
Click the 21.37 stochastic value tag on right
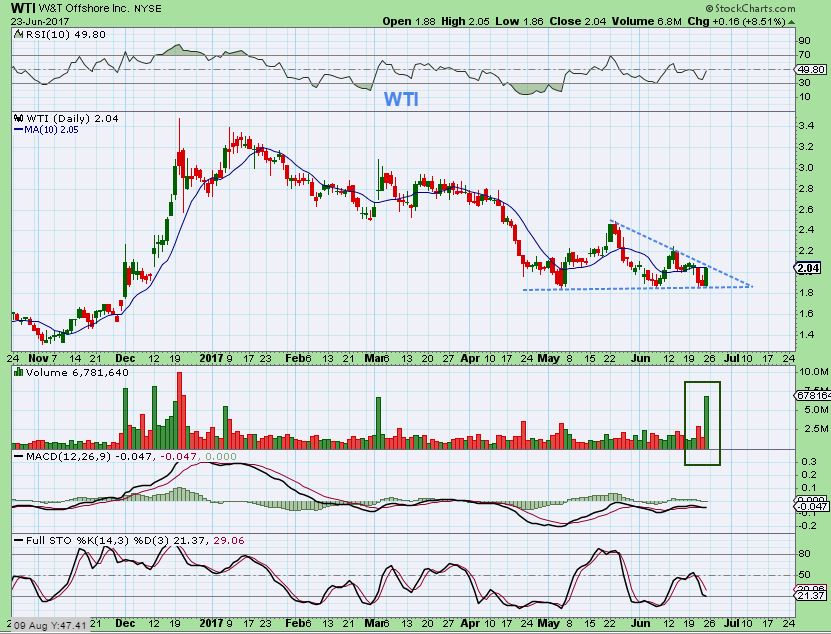coord(812,596)
